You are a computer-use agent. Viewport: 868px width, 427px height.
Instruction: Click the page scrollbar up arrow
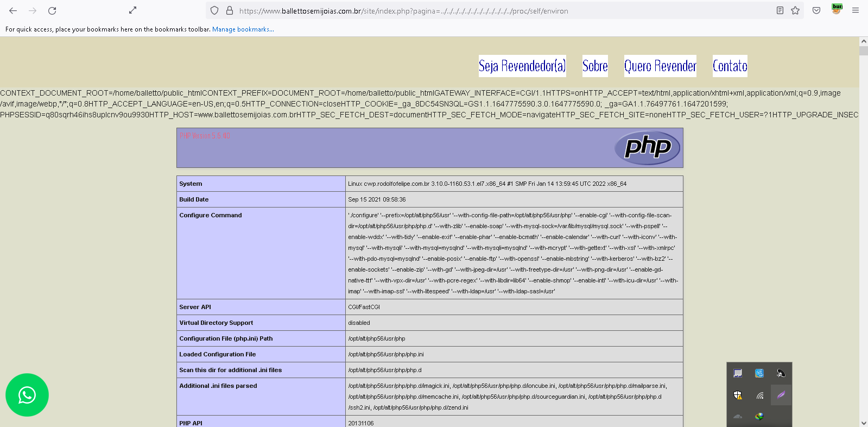coord(864,41)
